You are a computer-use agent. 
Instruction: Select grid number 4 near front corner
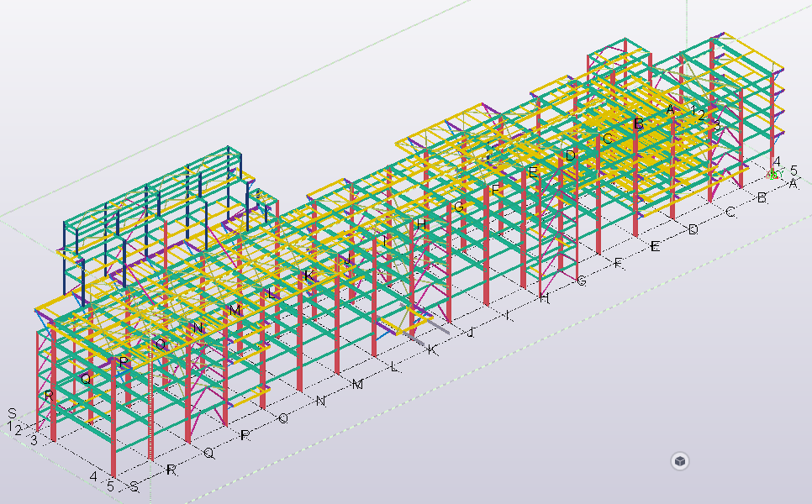coord(95,477)
